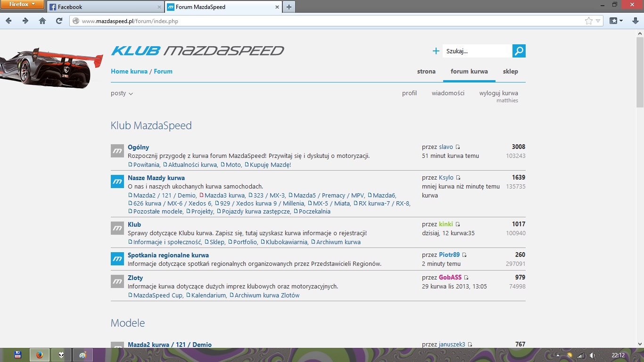
Task: Bookmark page using the star icon
Action: (x=588, y=21)
